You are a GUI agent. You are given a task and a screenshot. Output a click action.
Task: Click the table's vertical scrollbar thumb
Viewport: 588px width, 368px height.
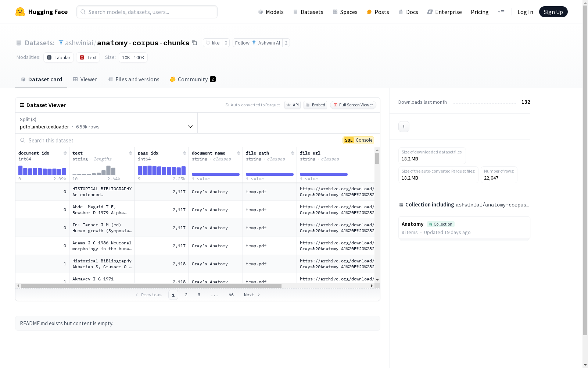[377, 158]
